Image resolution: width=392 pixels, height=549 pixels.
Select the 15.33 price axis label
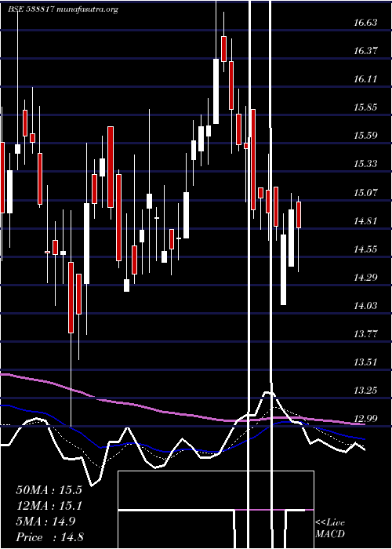[x=365, y=164]
